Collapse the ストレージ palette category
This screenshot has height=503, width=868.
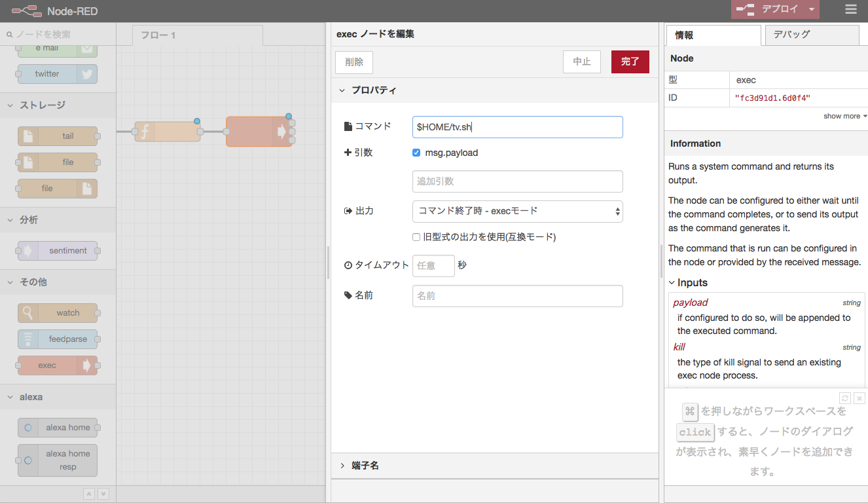(58, 105)
